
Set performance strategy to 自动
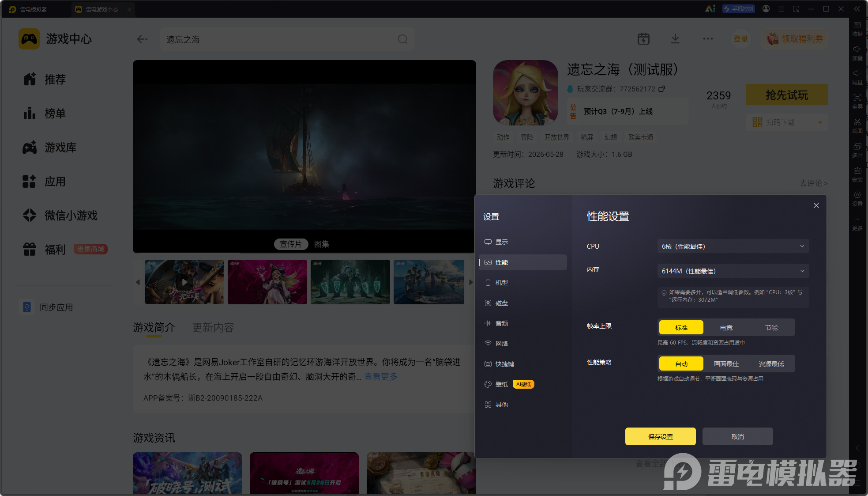681,363
